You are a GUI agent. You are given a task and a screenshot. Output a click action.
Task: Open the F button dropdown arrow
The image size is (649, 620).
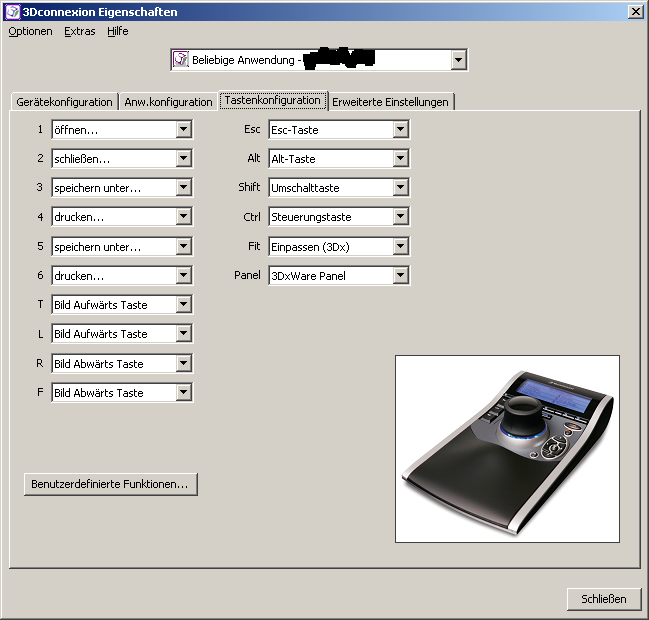183,393
